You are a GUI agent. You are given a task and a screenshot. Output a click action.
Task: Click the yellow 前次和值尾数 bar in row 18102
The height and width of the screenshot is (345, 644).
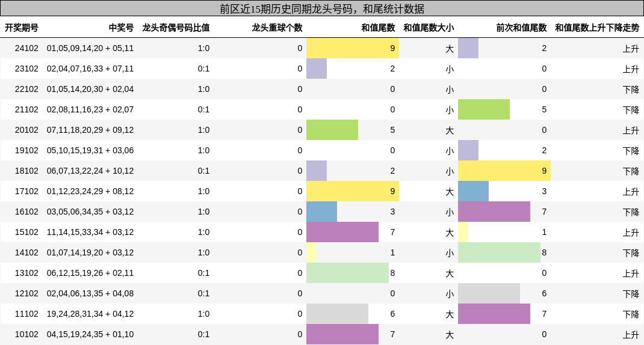[x=504, y=171]
